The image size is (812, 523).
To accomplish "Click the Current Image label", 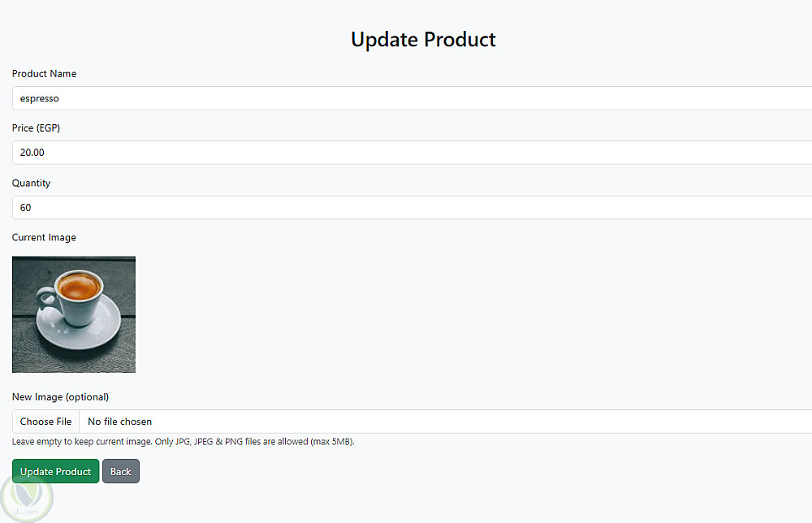I will pos(44,237).
